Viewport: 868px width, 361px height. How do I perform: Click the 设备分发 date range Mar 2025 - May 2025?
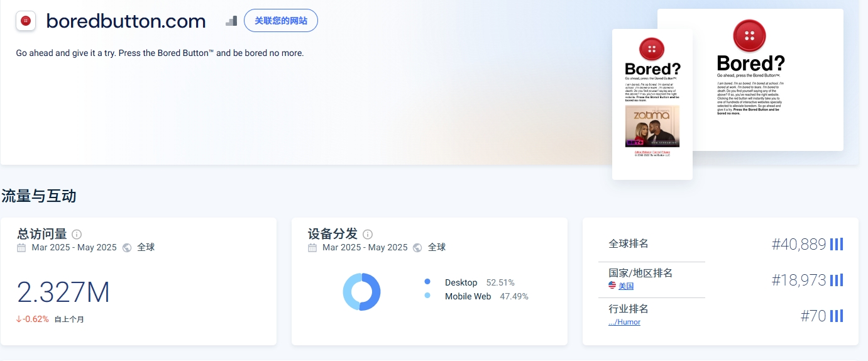click(365, 247)
